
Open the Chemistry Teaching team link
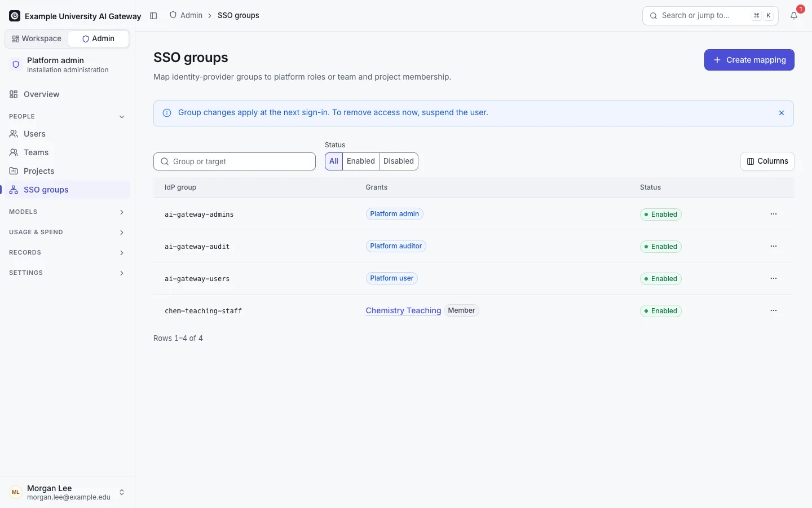click(x=403, y=310)
